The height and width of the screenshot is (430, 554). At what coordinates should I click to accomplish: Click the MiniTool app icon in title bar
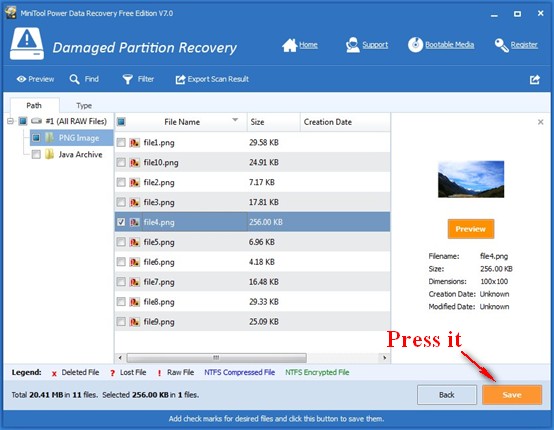11,13
